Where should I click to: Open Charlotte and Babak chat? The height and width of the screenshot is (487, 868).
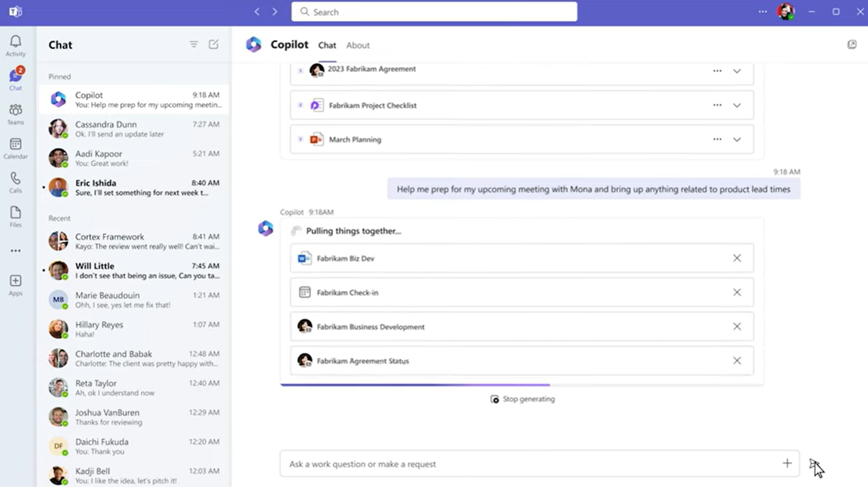(x=134, y=358)
